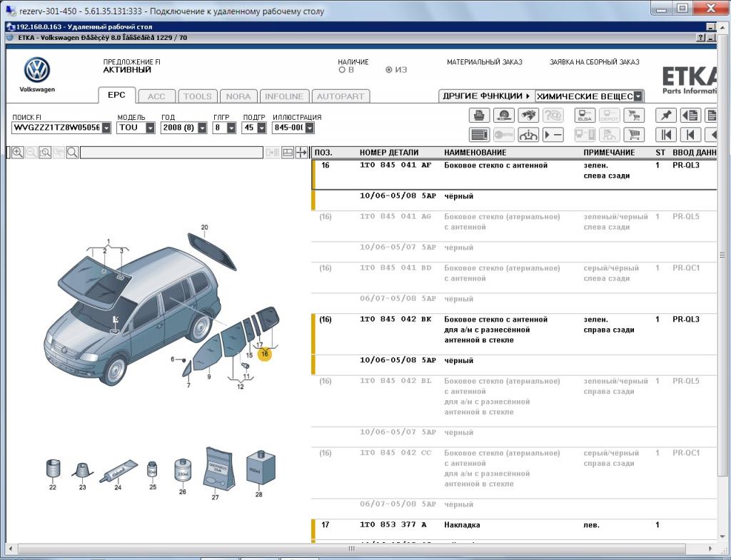Click the adhesive tube item 24 thumbnail
Viewport: 731px width, 560px height.
coord(118,472)
